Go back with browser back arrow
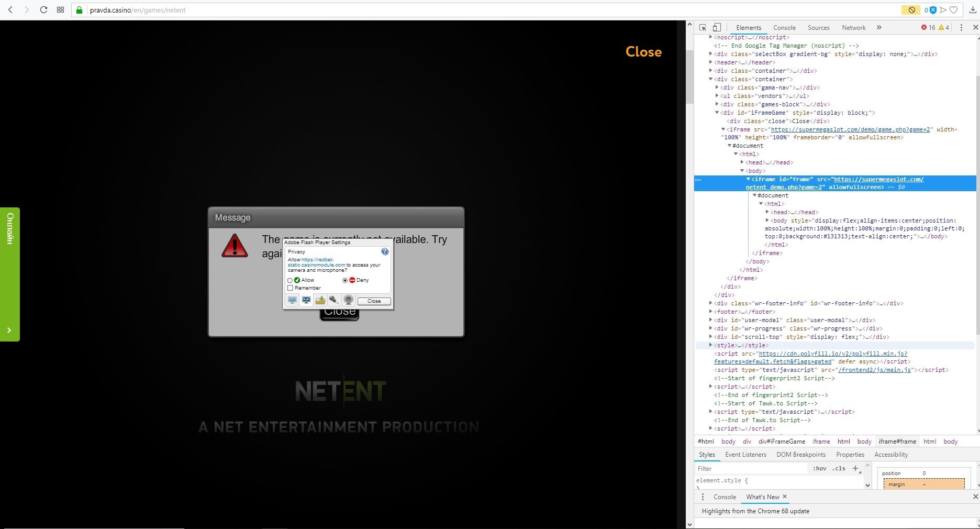Screen dimensions: 980x529 (10, 10)
